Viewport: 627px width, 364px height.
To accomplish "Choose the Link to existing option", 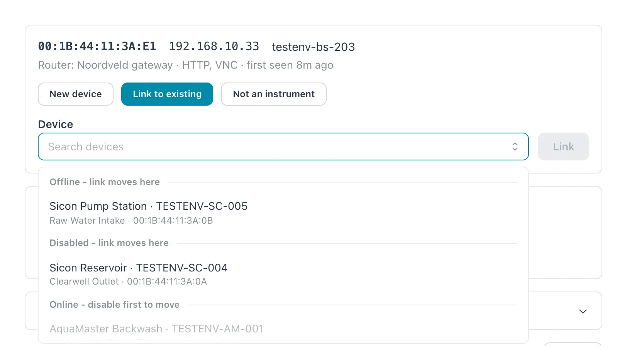I will (x=167, y=94).
